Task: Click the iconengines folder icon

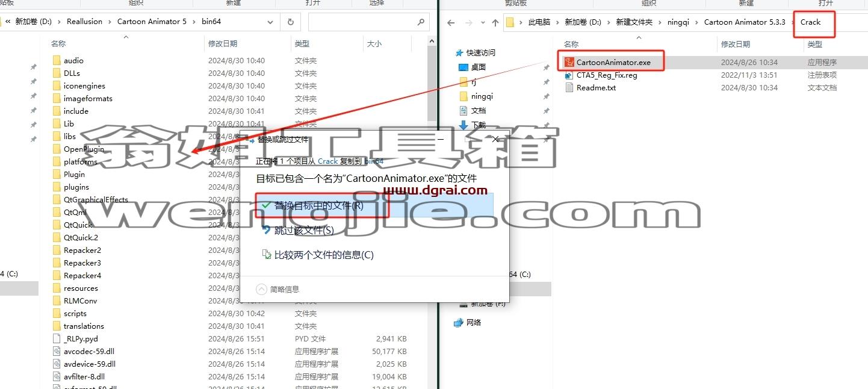Action: [57, 86]
